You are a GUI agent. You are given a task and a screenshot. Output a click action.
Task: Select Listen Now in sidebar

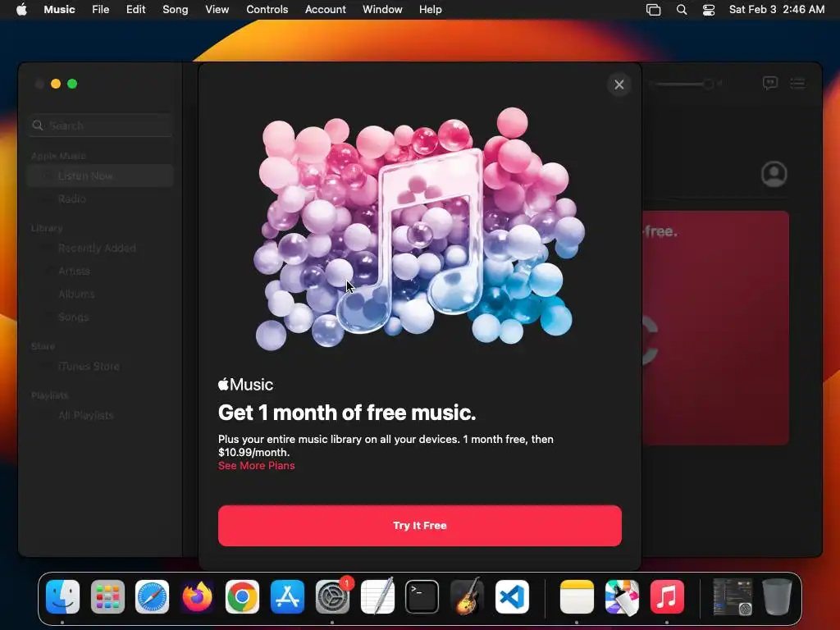tap(101, 176)
